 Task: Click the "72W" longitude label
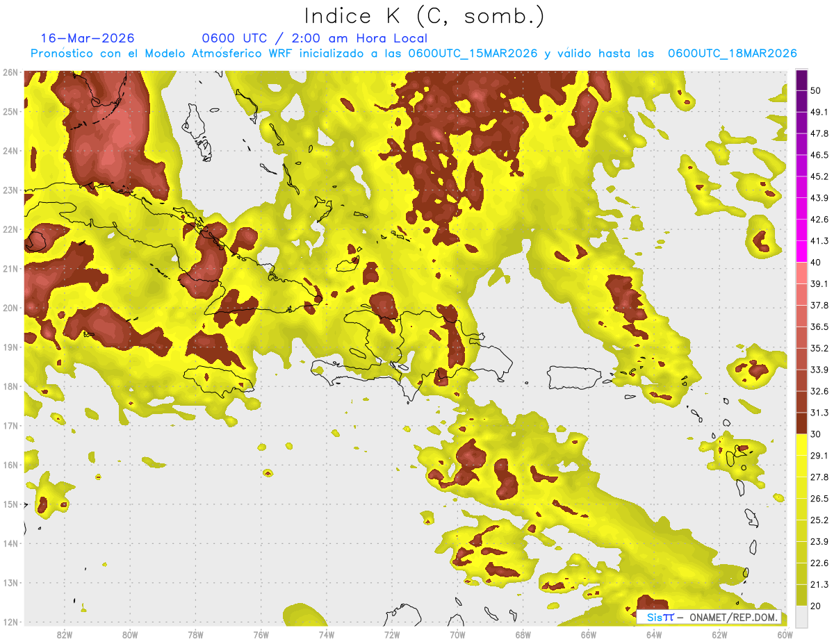pyautogui.click(x=392, y=634)
